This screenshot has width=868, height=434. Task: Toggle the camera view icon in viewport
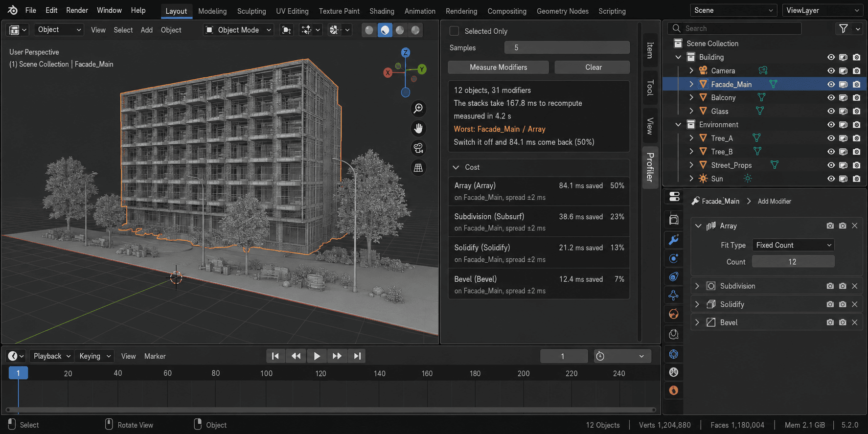click(418, 148)
